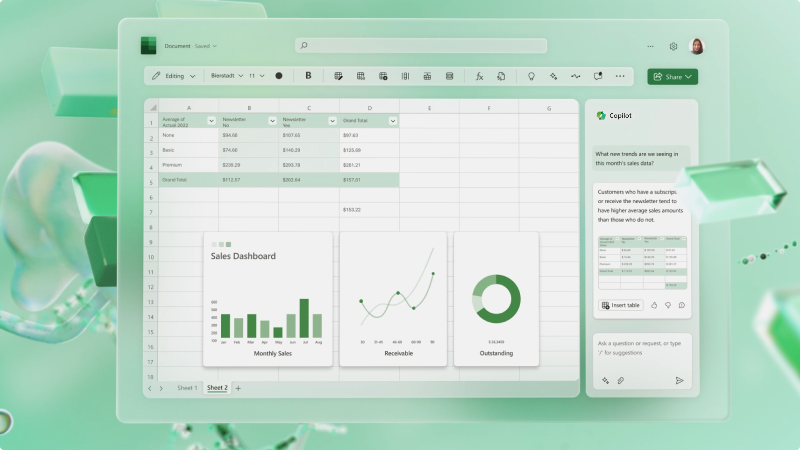This screenshot has width=800, height=450.
Task: Add a new sheet with plus button
Action: point(238,387)
